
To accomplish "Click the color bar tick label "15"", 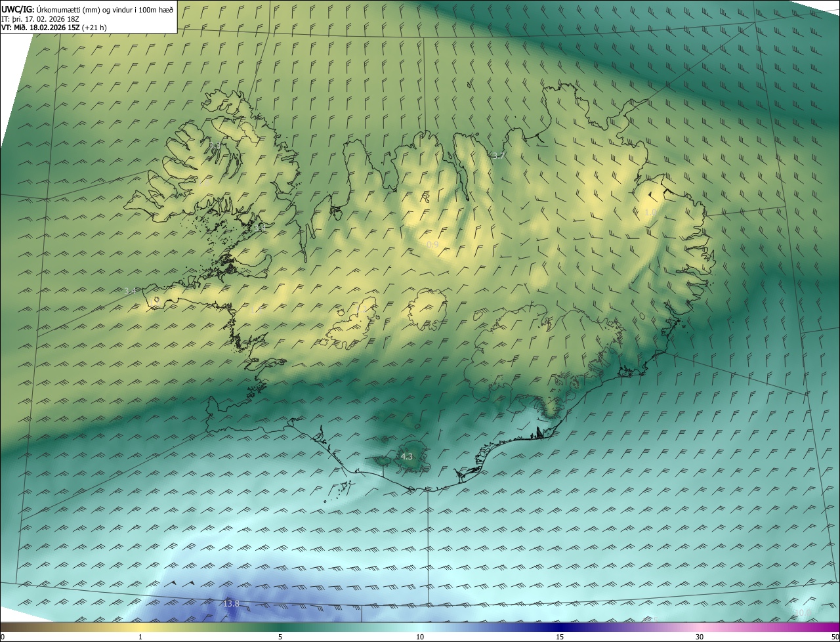I will 560,637.
